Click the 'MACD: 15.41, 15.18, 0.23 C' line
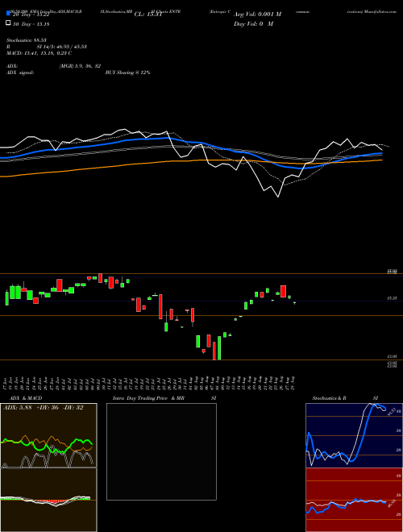Screen dimensions: 403x532 coord(39,53)
